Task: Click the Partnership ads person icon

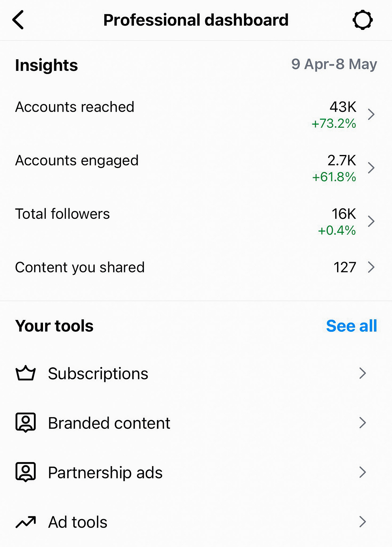Action: point(26,472)
